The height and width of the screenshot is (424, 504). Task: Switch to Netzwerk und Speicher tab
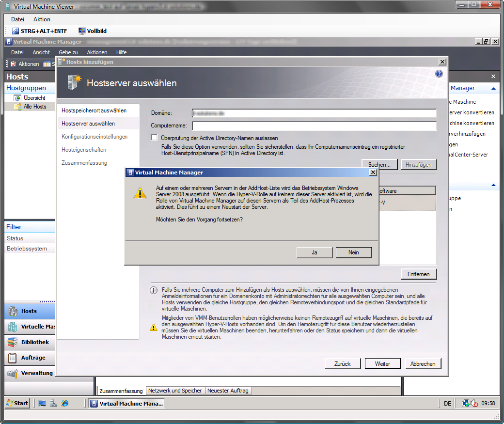point(175,391)
